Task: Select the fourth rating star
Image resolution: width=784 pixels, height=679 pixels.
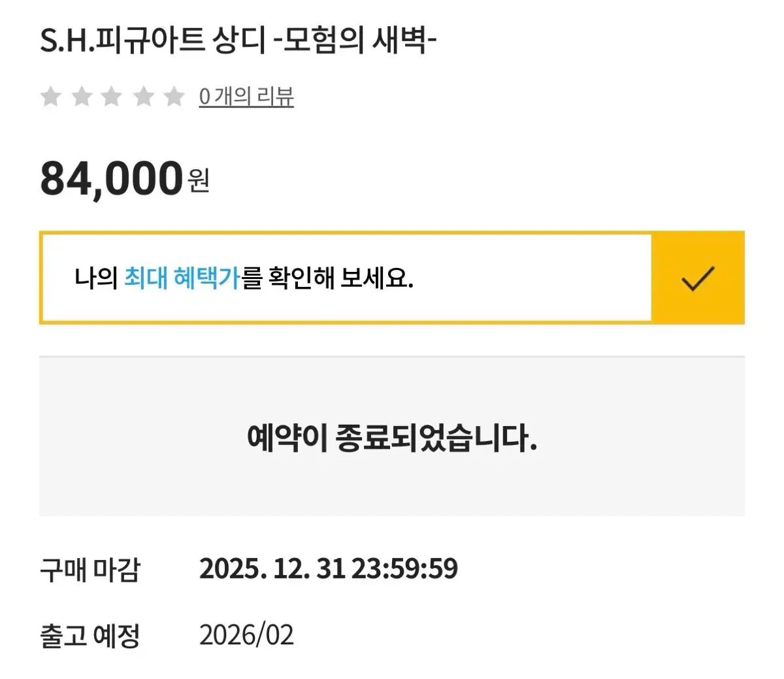Action: 143,97
